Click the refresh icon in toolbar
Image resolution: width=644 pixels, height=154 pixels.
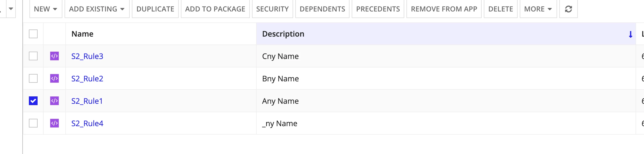568,9
